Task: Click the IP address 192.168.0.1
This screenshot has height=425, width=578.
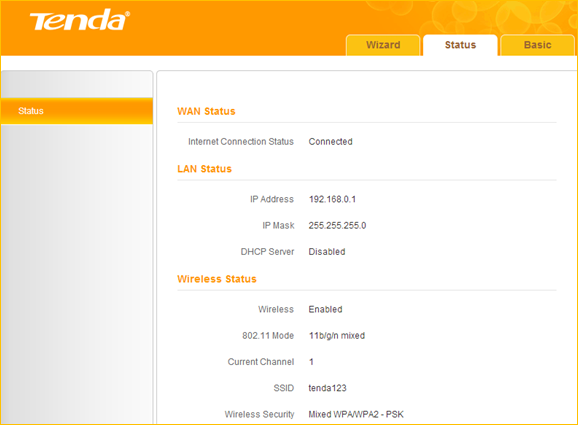Action: 332,199
